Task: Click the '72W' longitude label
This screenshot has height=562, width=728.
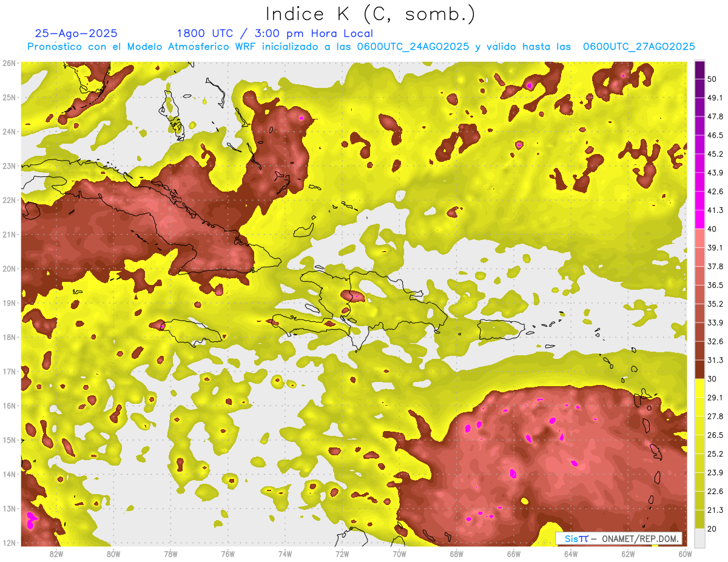Action: (342, 554)
